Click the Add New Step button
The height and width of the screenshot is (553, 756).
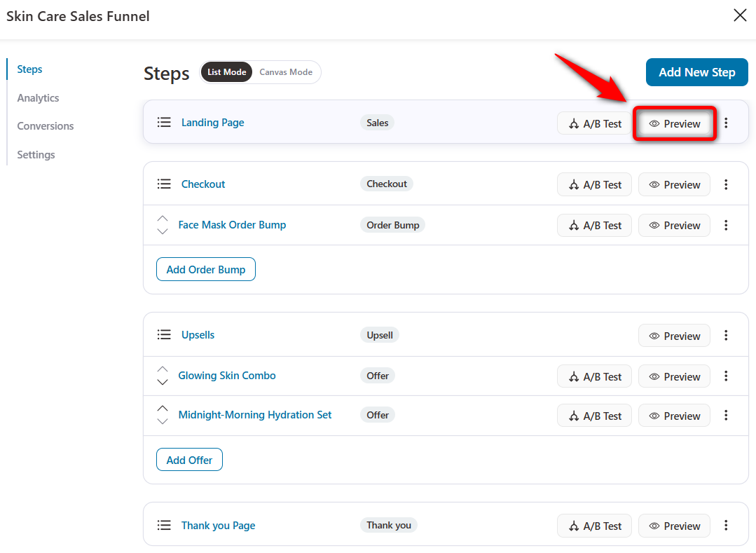tap(696, 72)
